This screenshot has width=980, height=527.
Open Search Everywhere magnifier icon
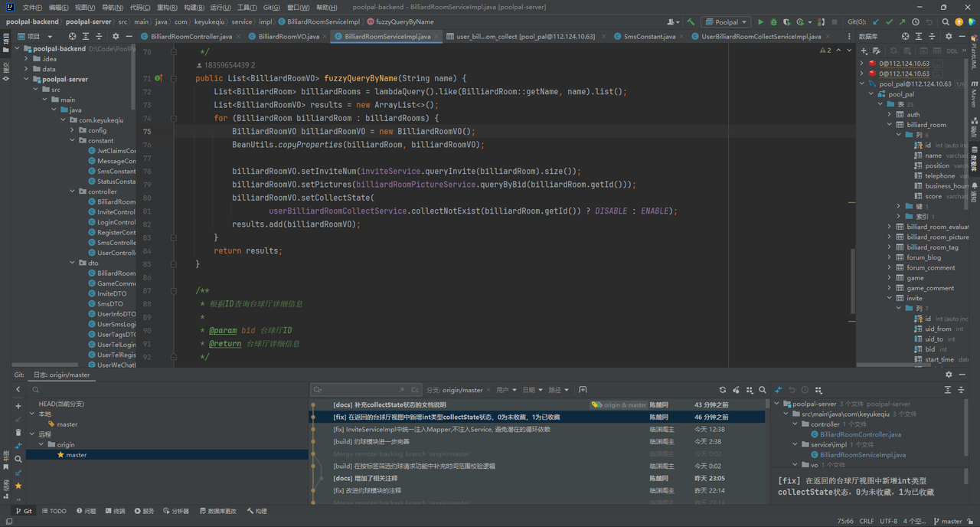click(946, 22)
